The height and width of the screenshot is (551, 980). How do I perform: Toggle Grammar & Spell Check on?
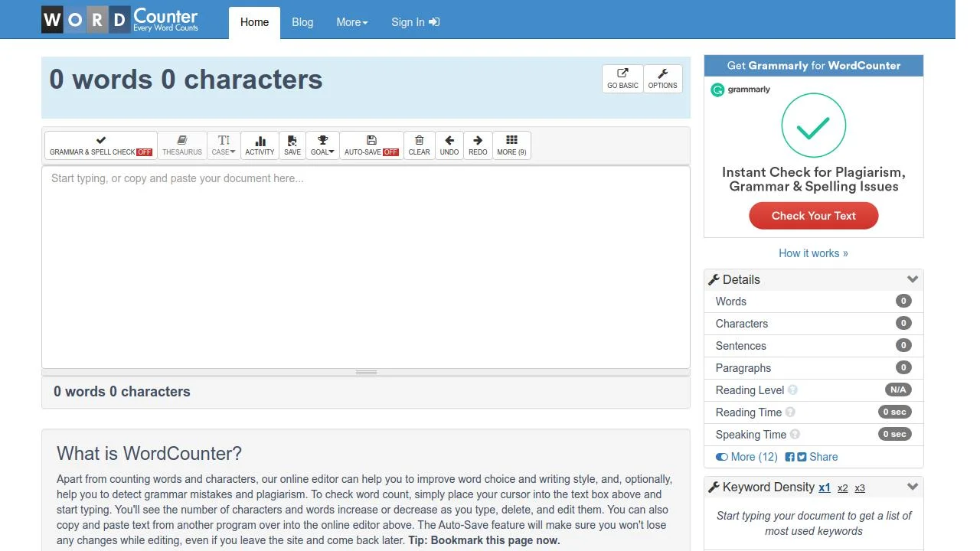click(101, 145)
